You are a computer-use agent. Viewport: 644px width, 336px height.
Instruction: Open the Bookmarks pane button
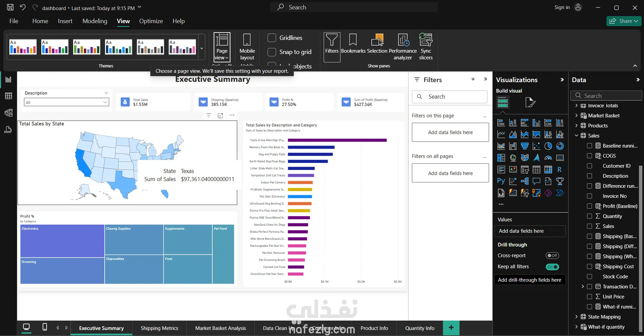[x=353, y=44]
